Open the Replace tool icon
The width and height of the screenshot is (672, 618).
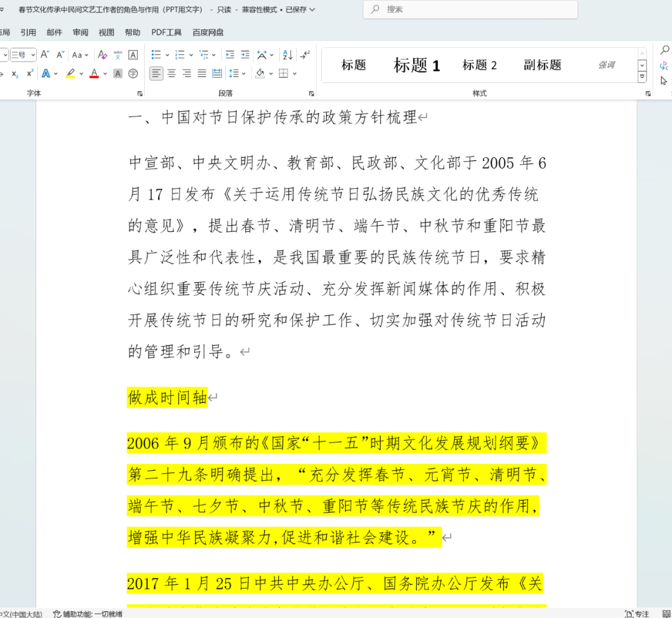(x=665, y=65)
